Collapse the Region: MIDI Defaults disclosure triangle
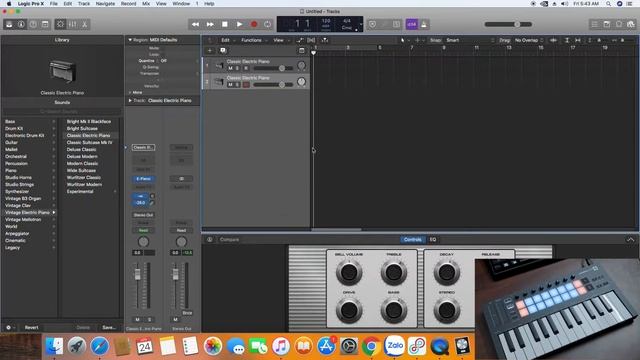The image size is (640, 360). pyautogui.click(x=130, y=40)
